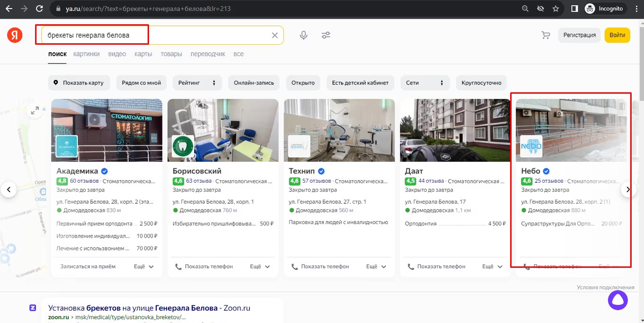Open Академика 60 отзывов link
Viewport: 644px width, 323px height.
point(84,181)
